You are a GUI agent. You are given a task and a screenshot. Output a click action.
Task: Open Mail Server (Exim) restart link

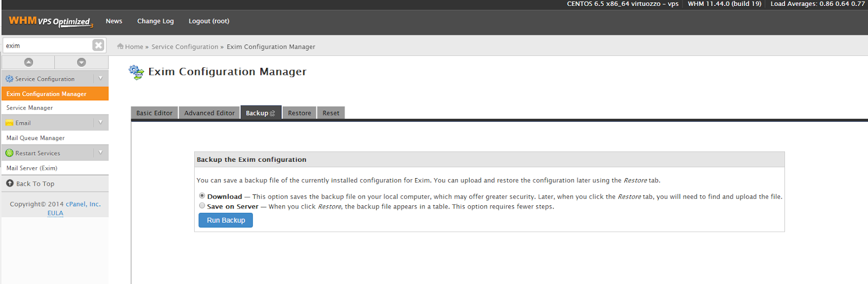pyautogui.click(x=55, y=168)
